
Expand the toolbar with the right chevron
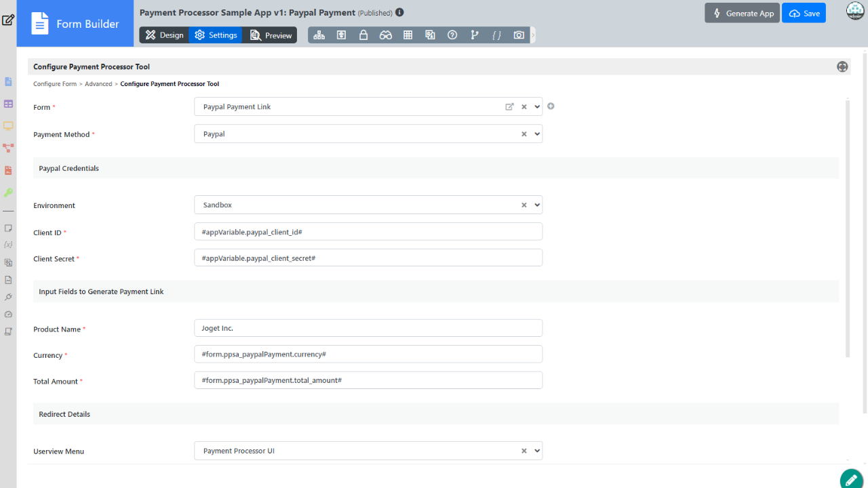533,35
